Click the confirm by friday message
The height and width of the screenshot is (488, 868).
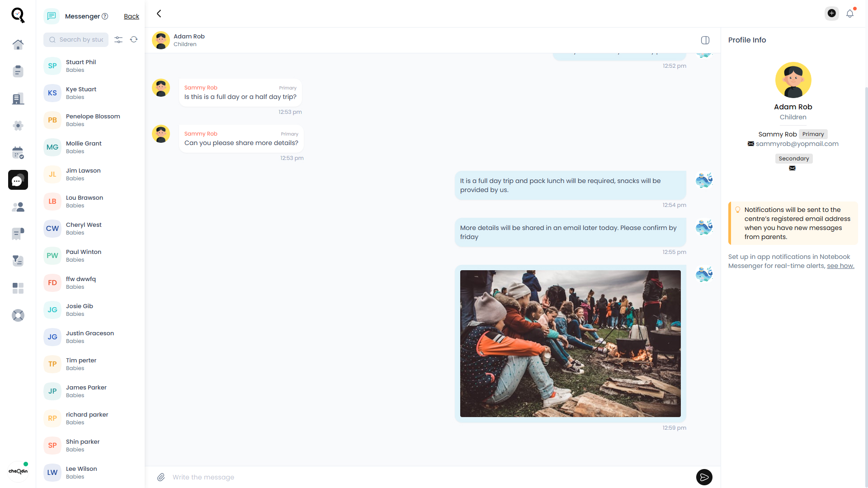click(x=570, y=232)
